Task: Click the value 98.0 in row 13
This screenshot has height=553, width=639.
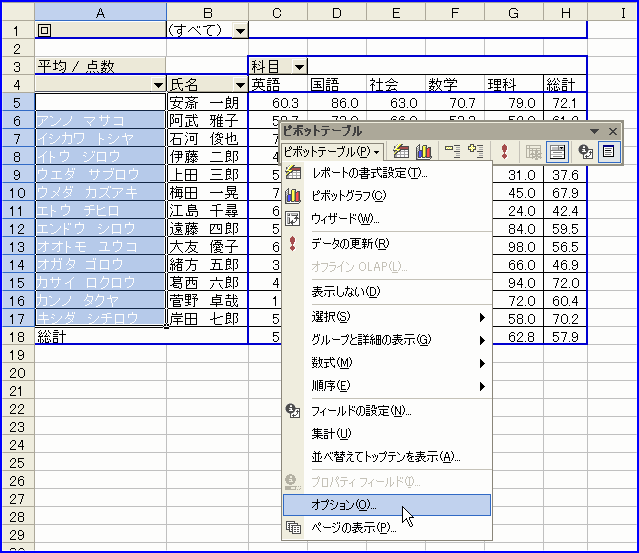Action: click(x=514, y=247)
